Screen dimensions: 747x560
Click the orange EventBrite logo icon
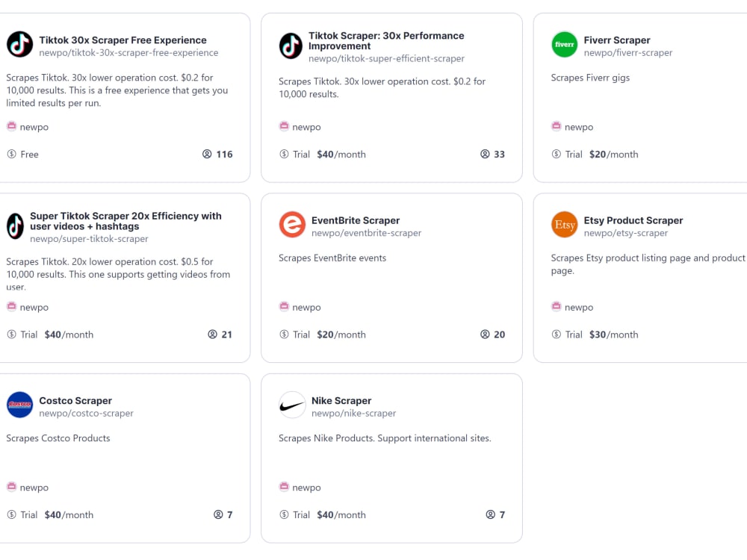(x=292, y=224)
